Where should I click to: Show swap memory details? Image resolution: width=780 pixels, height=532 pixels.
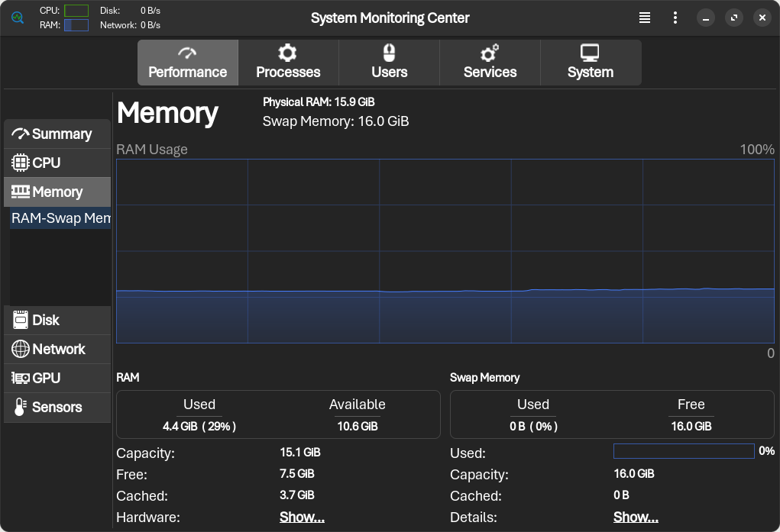click(x=636, y=517)
